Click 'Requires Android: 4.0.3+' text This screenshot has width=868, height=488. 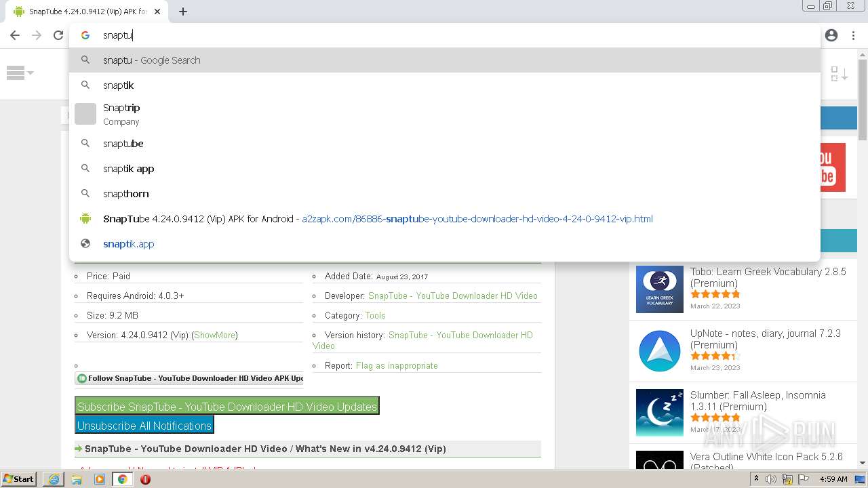click(x=136, y=296)
